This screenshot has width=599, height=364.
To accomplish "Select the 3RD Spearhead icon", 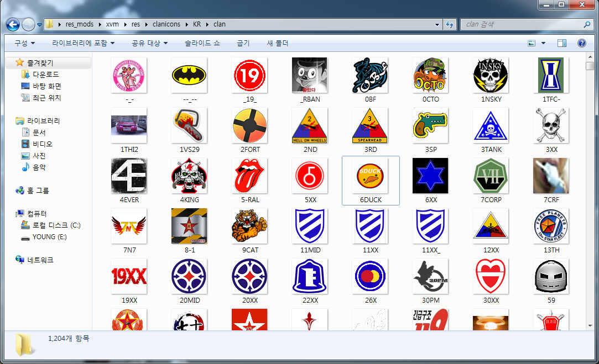I will point(370,125).
